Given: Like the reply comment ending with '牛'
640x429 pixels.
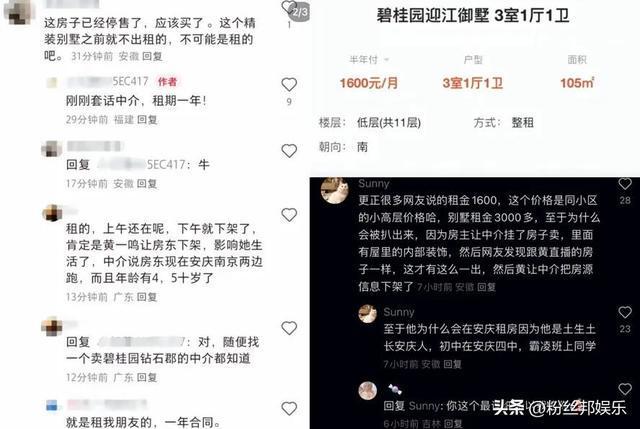Looking at the screenshot, I should [289, 151].
